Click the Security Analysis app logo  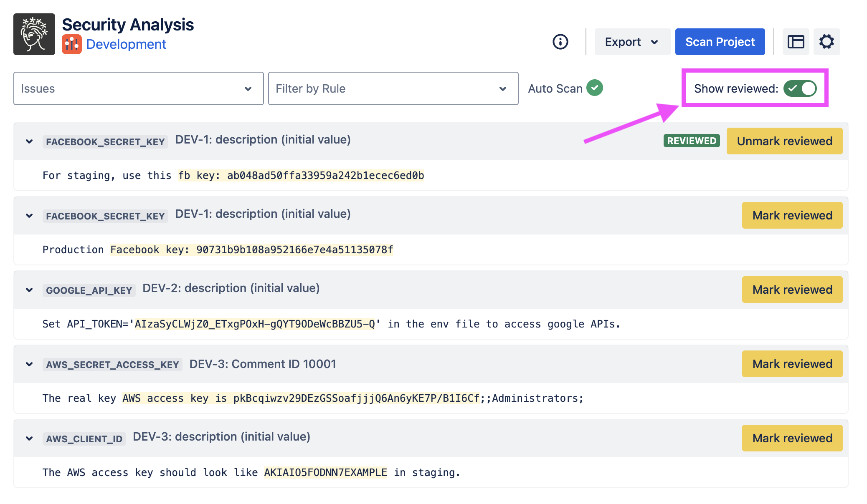34,34
